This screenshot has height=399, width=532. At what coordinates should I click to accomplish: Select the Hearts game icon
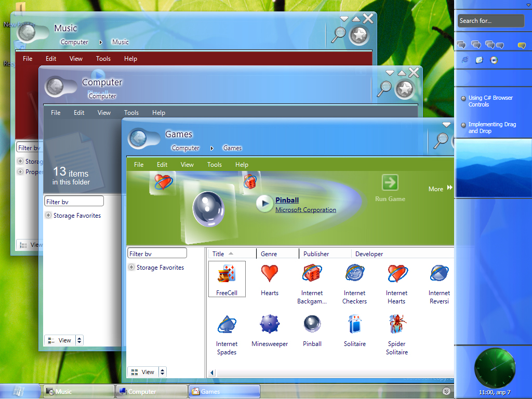tap(270, 273)
